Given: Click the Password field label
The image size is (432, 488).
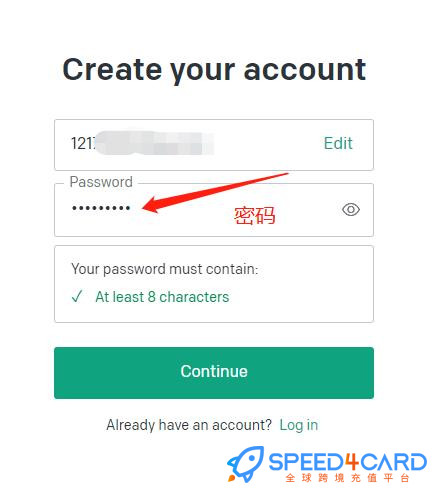Looking at the screenshot, I should click(x=101, y=182).
